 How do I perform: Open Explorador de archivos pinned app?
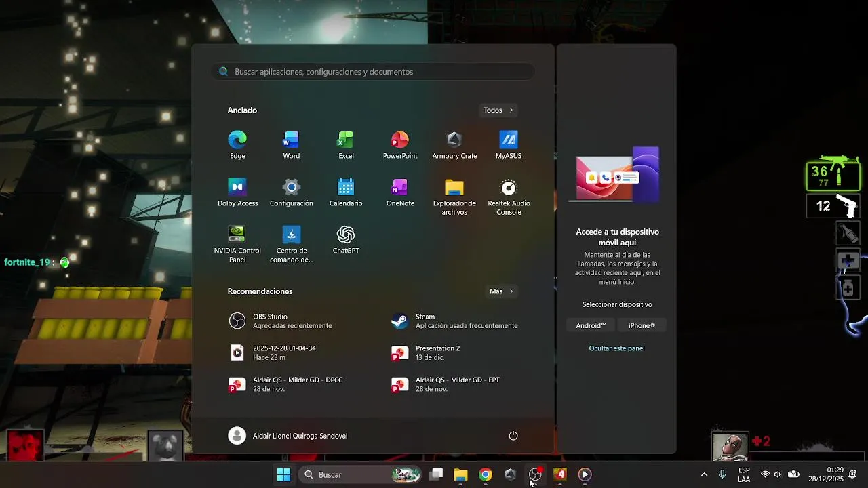454,197
